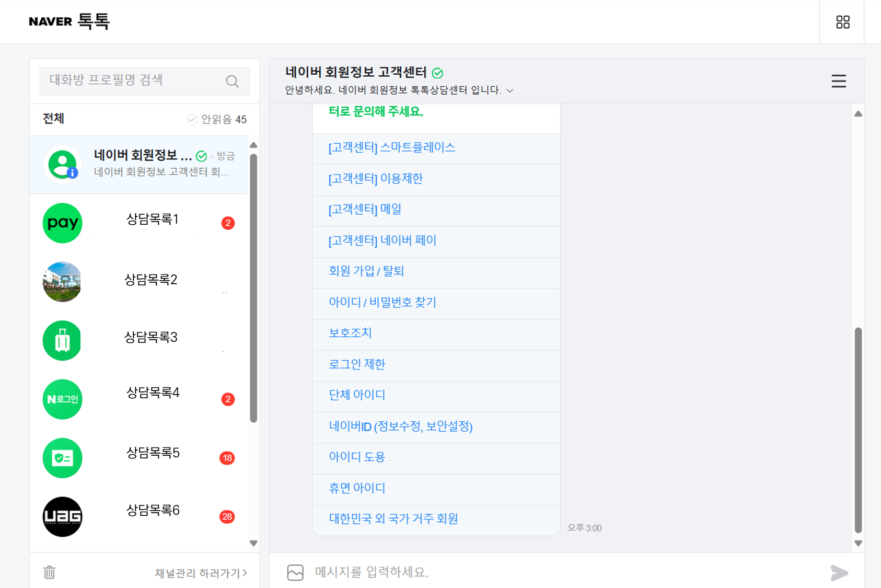Click the Naver Pay profile icon of 상담목록1
Viewport: 881px width, 588px height.
(62, 223)
